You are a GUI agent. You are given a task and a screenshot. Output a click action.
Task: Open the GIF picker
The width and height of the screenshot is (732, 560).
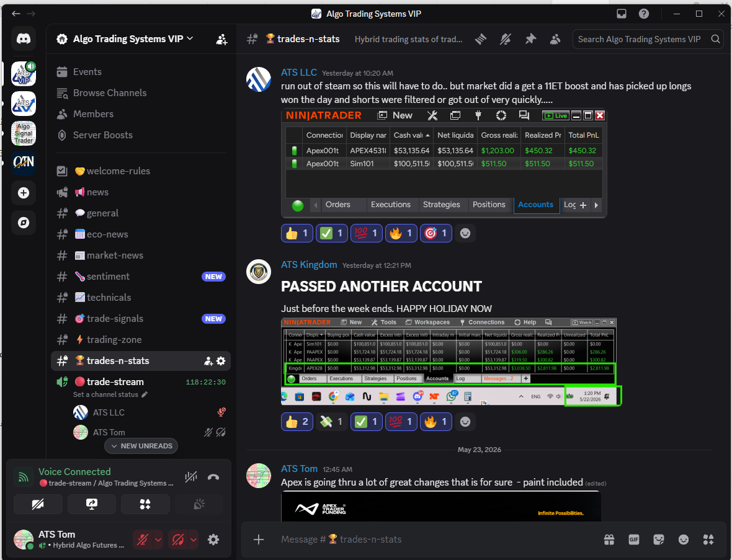[633, 540]
